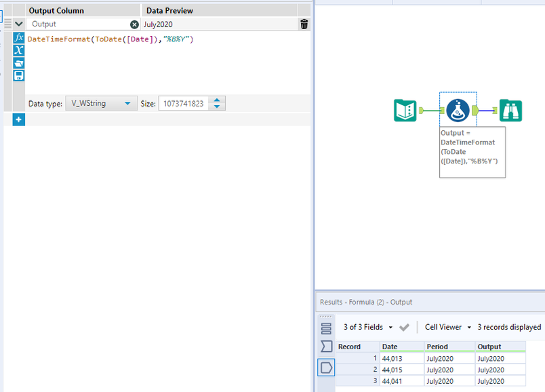Decrease the Size value with down arrow
Screen dimensions: 545x392
[x=217, y=106]
